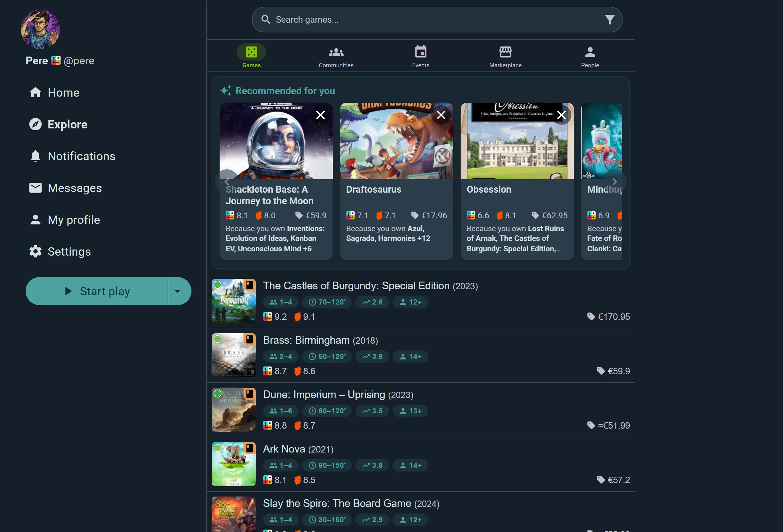The image size is (783, 532).
Task: Click the 1–6 players chip on Dune: Imperium
Action: point(281,411)
